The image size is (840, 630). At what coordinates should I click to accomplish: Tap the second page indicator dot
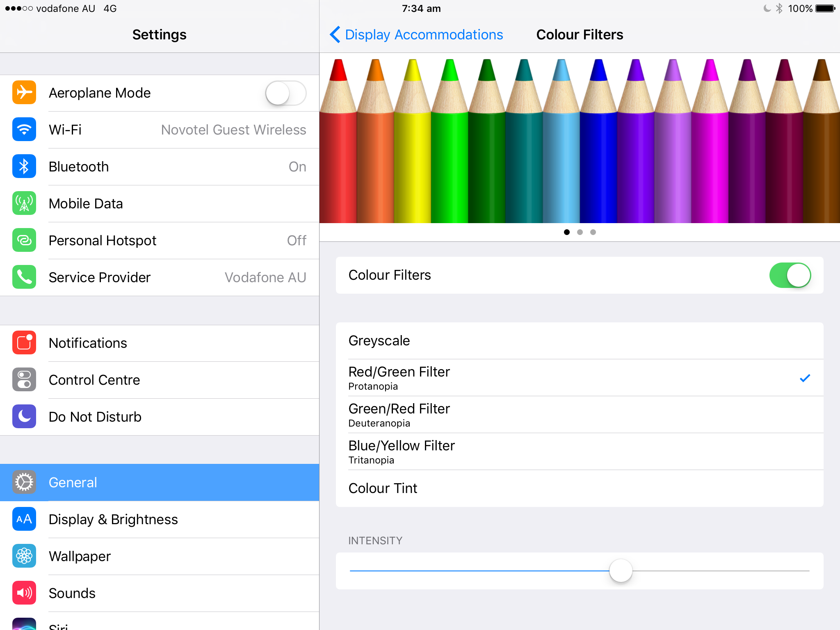580,232
